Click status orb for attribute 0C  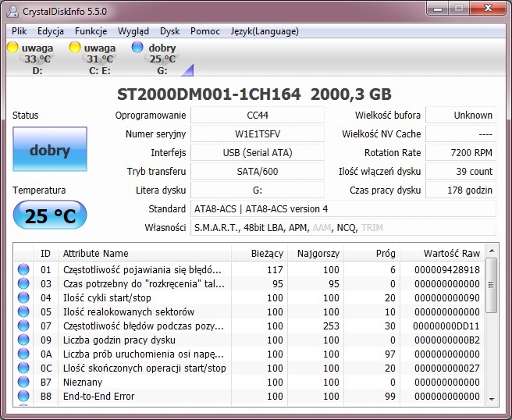click(x=23, y=368)
